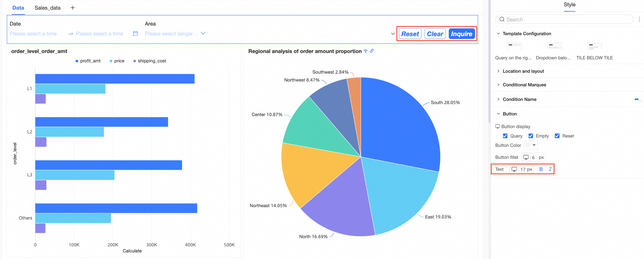644x259 pixels.
Task: Uncheck the Reset button display checkbox
Action: [x=557, y=136]
